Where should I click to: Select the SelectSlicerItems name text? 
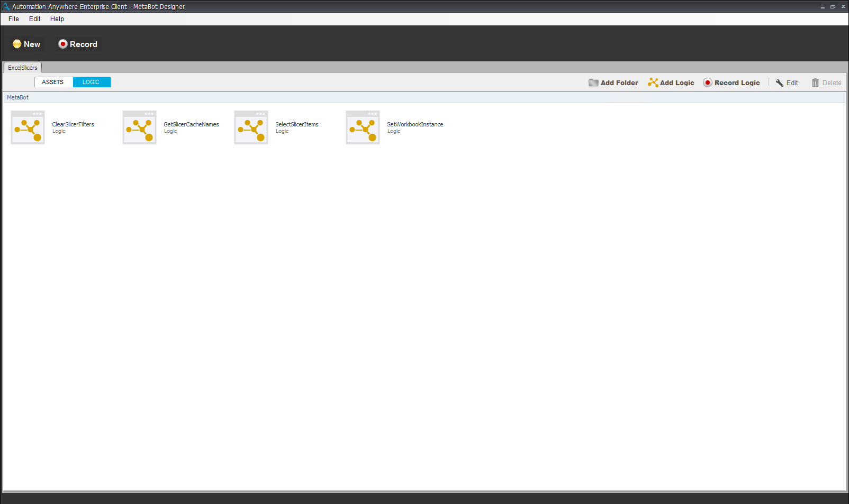pyautogui.click(x=297, y=124)
